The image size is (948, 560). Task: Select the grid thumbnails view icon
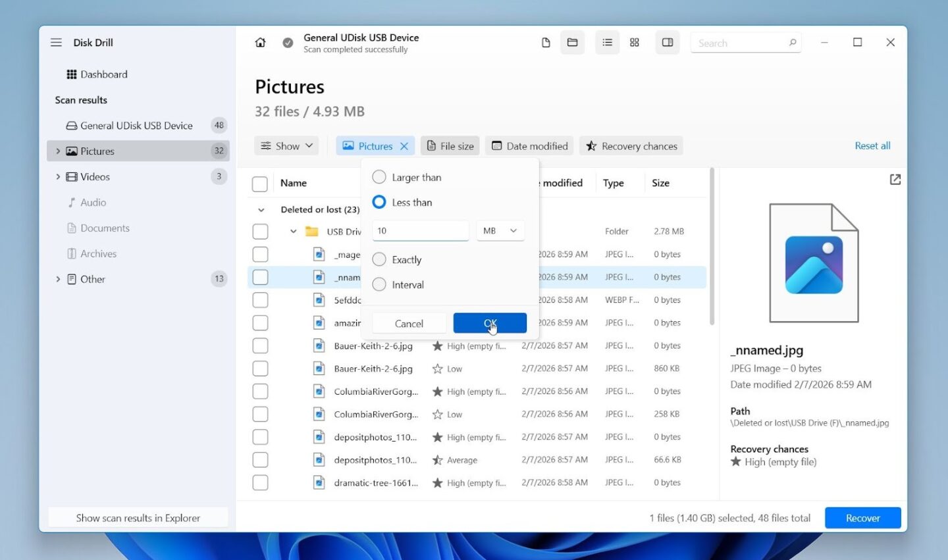[x=634, y=43]
